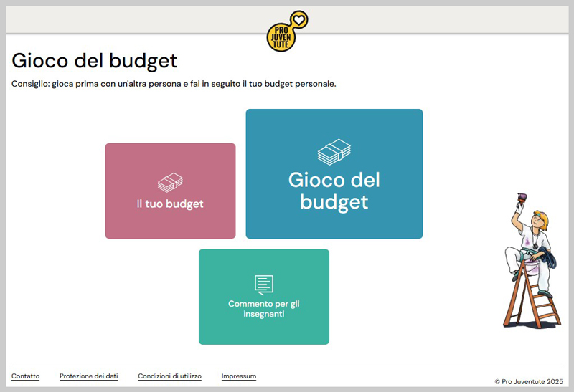Start the large "Gioco del budget" tile text
Screen dimensions: 574x392
coord(334,191)
